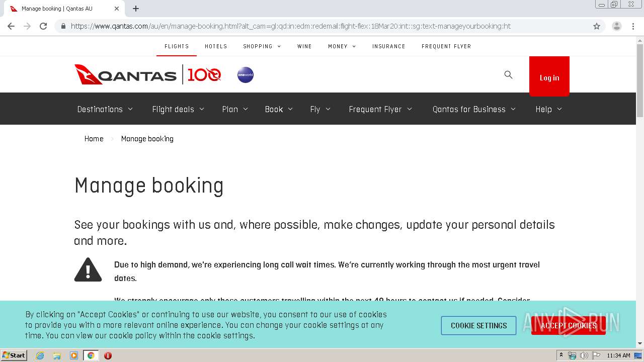Click the Qantas 100 centenary logo
644x362 pixels.
[x=204, y=75]
